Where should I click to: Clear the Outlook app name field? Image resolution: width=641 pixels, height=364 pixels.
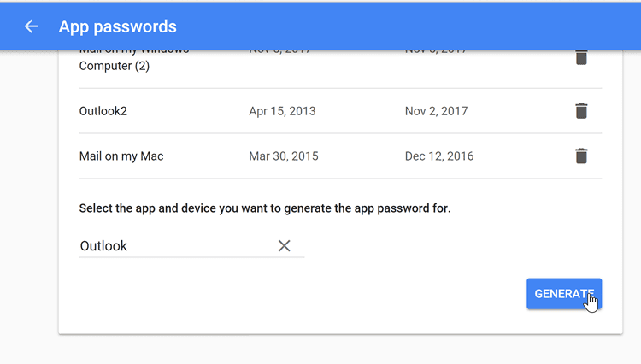coord(284,245)
